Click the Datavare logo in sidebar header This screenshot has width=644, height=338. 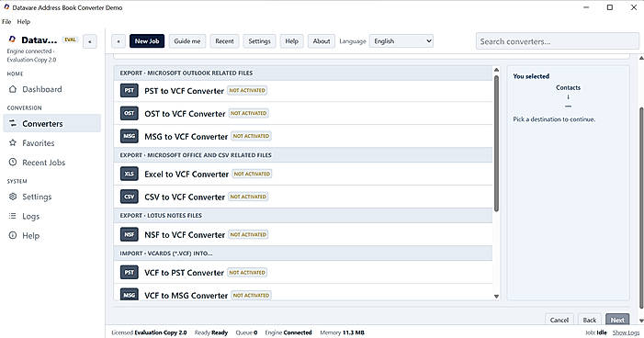coord(12,39)
